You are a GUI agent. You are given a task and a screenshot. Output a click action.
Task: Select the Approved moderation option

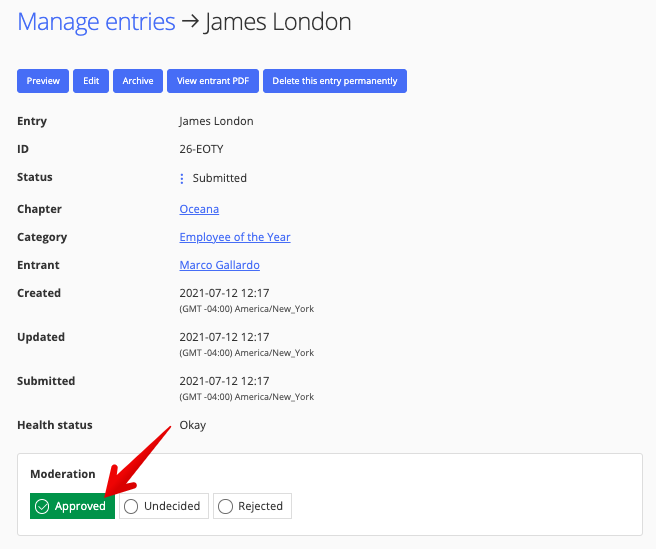tap(72, 506)
